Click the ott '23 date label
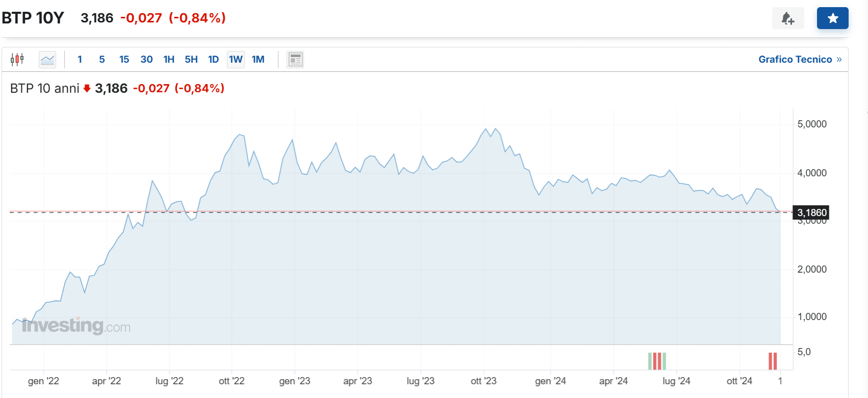 pyautogui.click(x=483, y=381)
